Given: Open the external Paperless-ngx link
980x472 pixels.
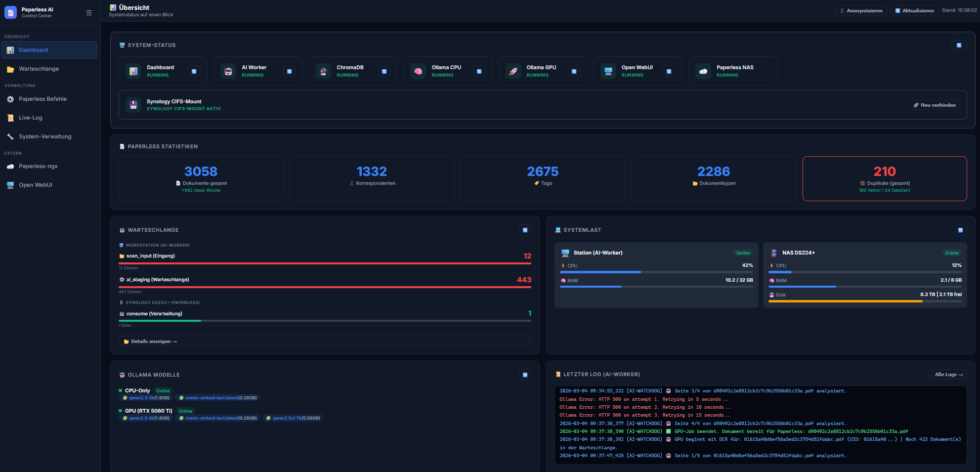Looking at the screenshot, I should click(38, 166).
